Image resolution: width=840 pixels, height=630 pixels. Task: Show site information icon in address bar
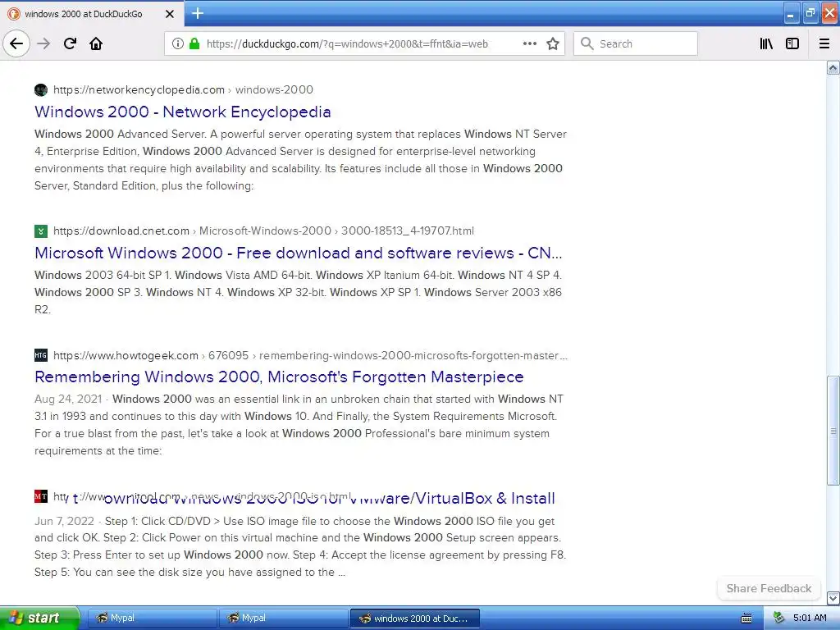coord(178,43)
